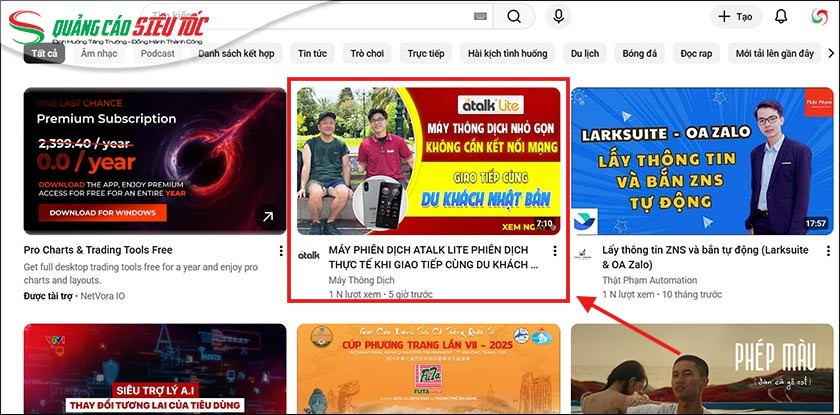Open the on-screen keyboard icon
Viewport: 840px width, 415px height.
(481, 16)
